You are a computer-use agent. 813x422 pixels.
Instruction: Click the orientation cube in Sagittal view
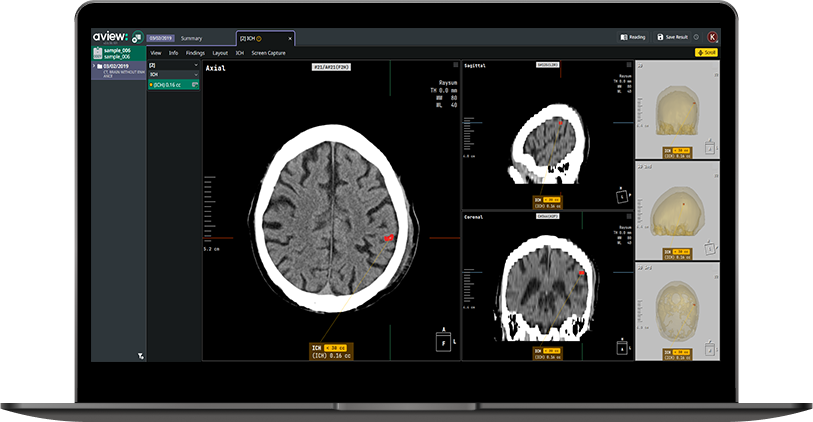click(x=621, y=196)
